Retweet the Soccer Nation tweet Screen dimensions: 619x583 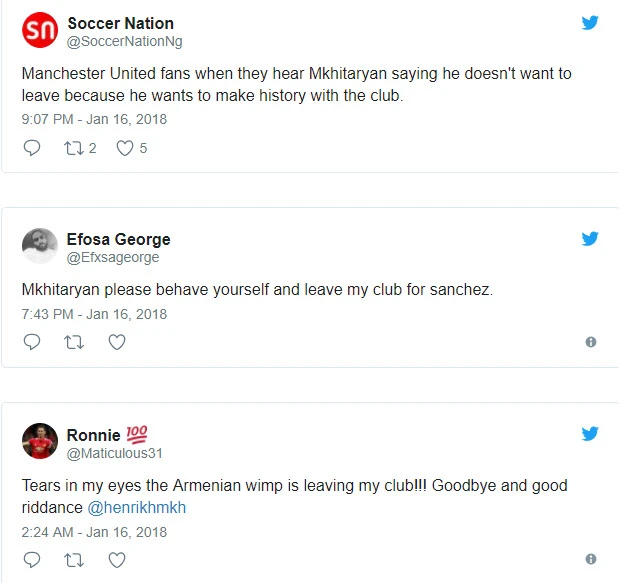(72, 148)
